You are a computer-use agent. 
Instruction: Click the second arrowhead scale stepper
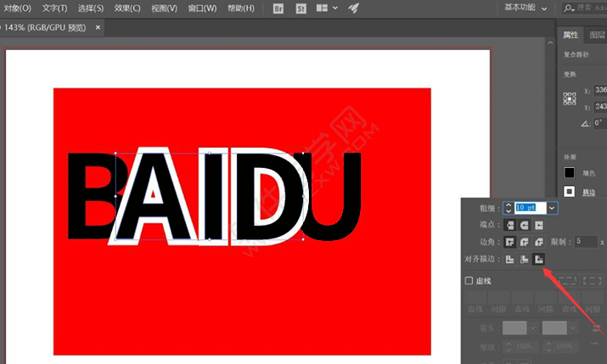(548, 346)
